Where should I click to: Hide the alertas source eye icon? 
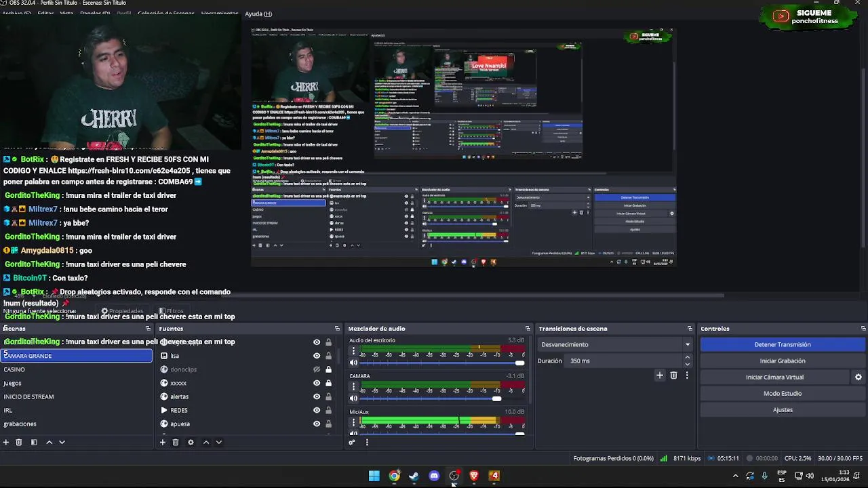pos(316,396)
